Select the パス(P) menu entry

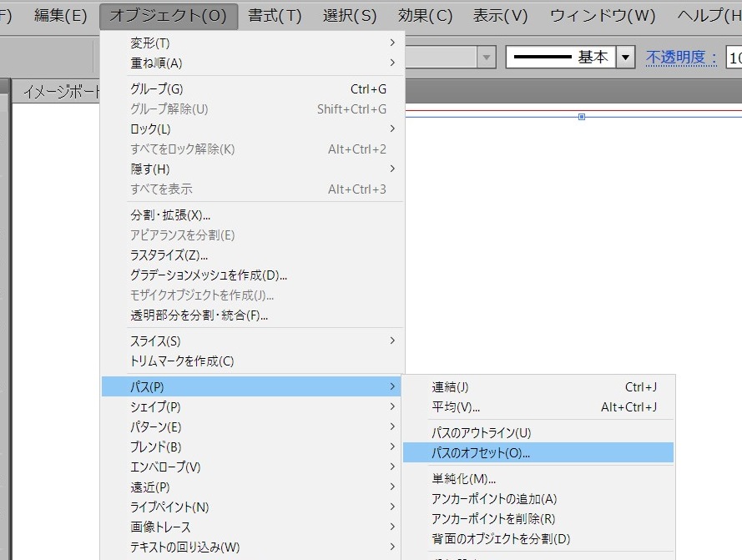(251, 386)
